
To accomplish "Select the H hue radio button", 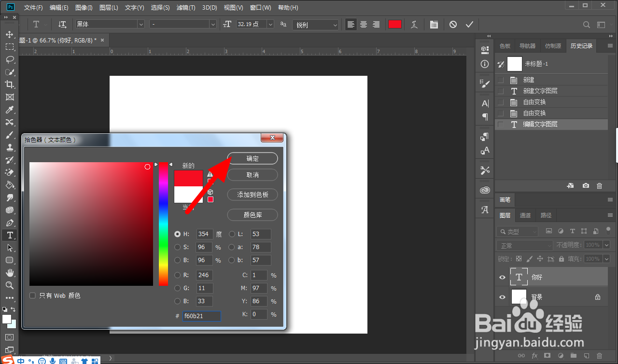I will (178, 234).
